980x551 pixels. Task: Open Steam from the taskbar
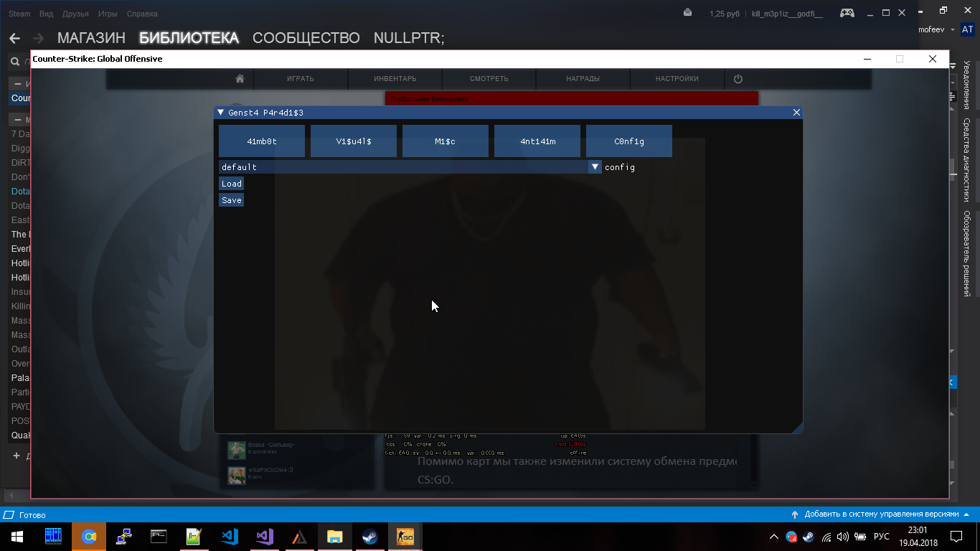[369, 537]
